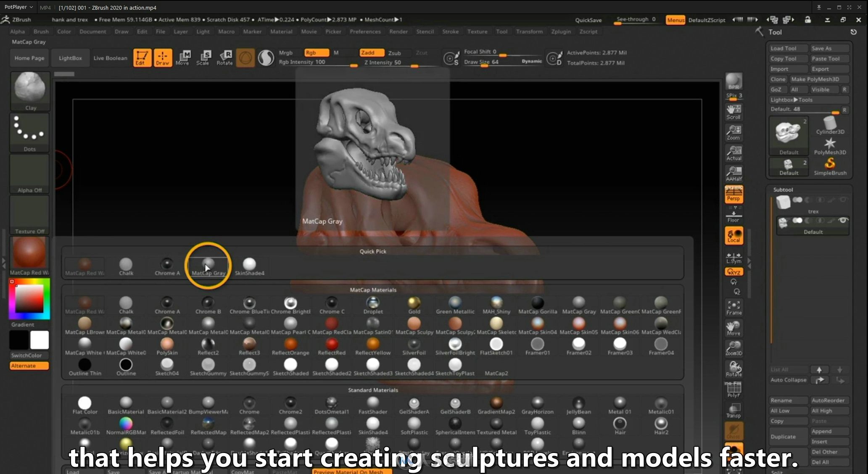Open the Transform menu
Image resolution: width=868 pixels, height=474 pixels.
[x=529, y=32]
